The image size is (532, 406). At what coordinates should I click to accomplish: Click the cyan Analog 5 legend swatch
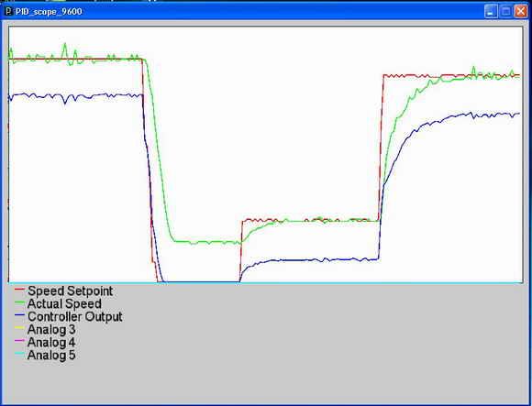[19, 354]
